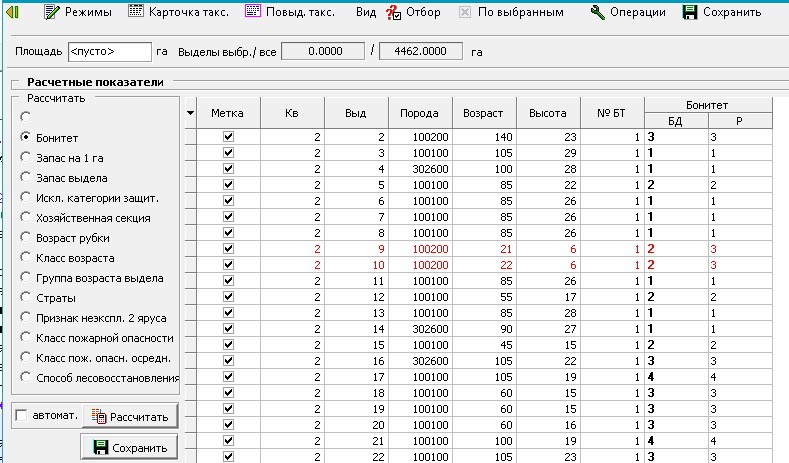Select Искл. категории защит. radio
This screenshot has width=789, height=463.
25,197
